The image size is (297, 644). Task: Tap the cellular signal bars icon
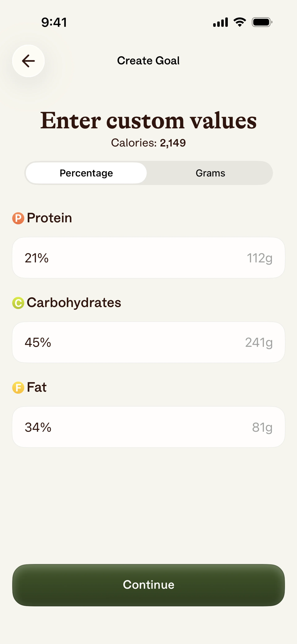pos(220,22)
